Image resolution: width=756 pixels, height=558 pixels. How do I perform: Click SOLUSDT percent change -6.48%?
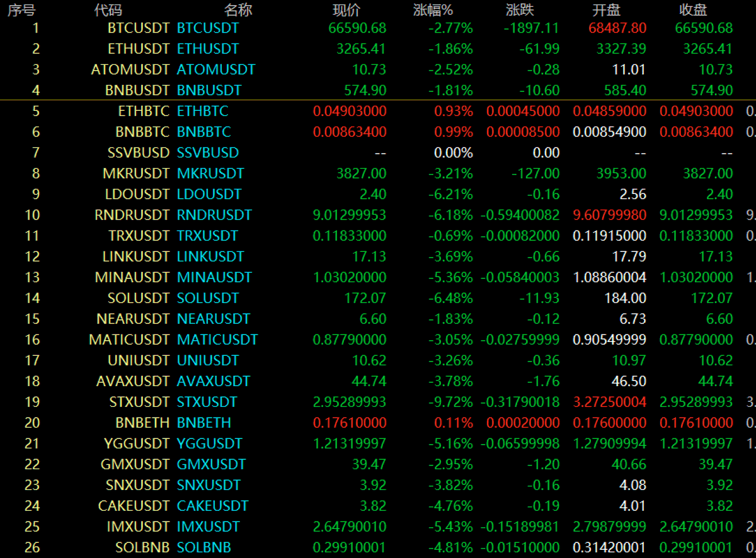(x=450, y=298)
